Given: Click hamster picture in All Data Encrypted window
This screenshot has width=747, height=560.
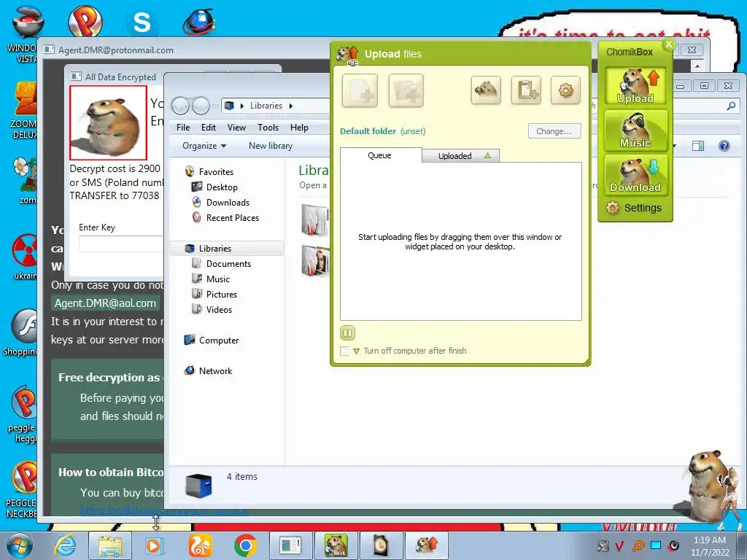Looking at the screenshot, I should point(108,122).
